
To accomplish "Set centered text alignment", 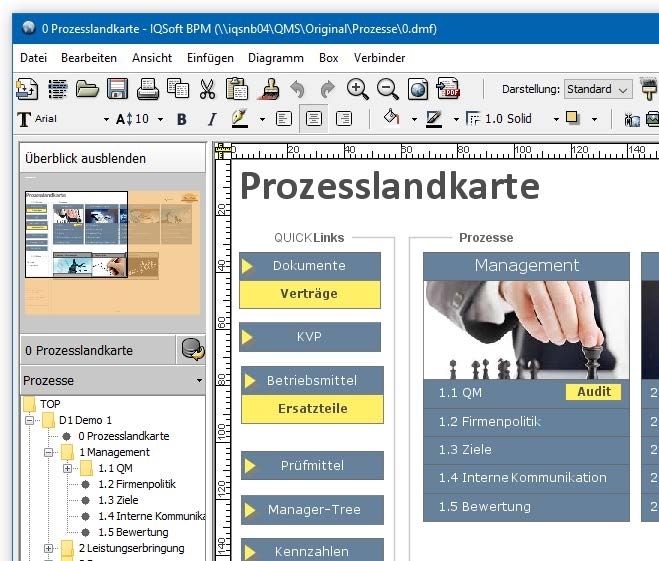I will tap(314, 119).
